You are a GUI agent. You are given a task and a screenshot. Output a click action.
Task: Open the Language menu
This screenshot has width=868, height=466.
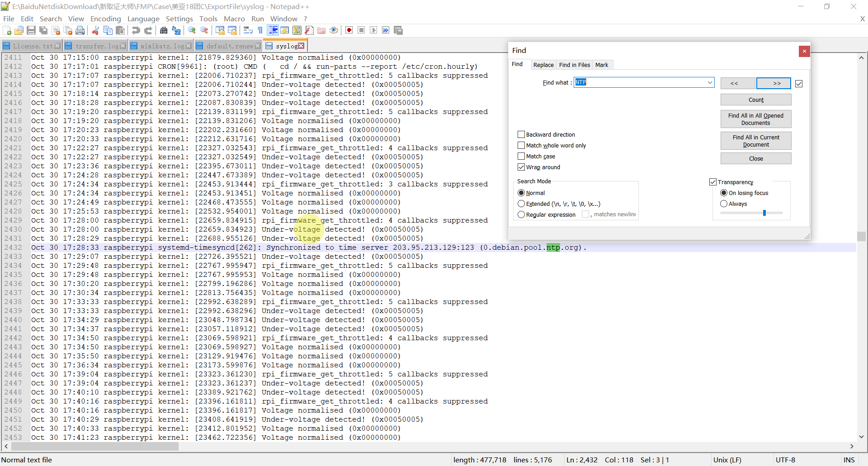click(x=143, y=19)
